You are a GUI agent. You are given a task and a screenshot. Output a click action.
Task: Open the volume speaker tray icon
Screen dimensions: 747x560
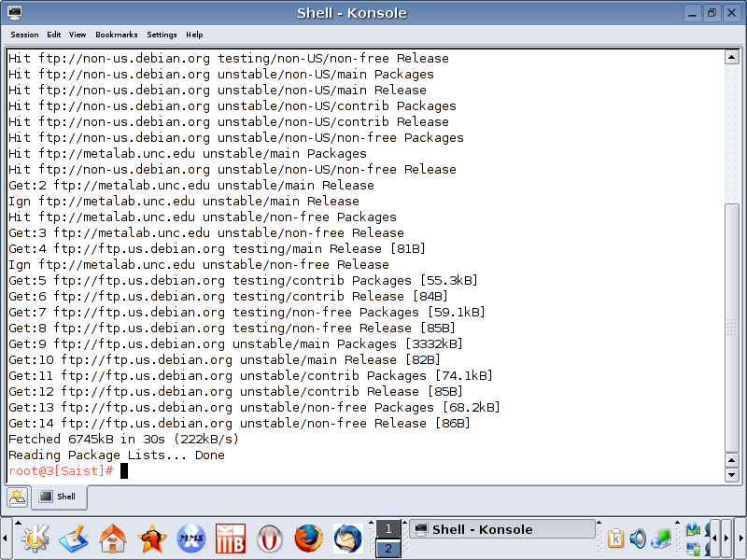(x=638, y=539)
